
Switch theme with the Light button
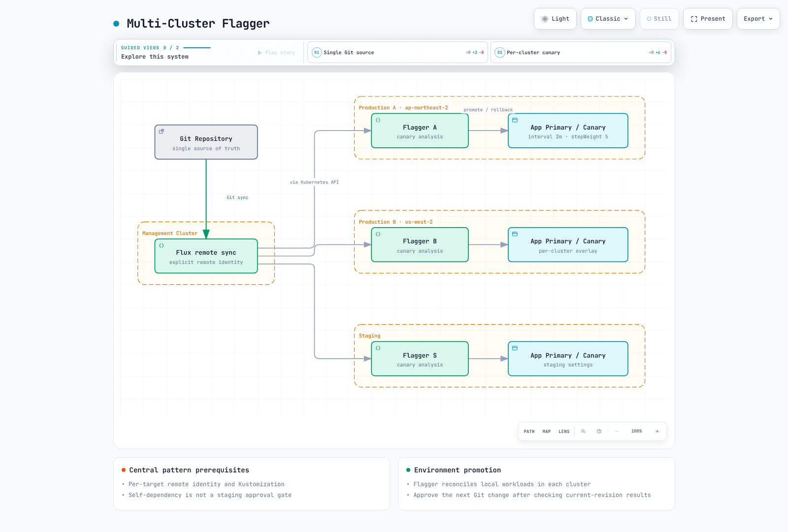(555, 19)
